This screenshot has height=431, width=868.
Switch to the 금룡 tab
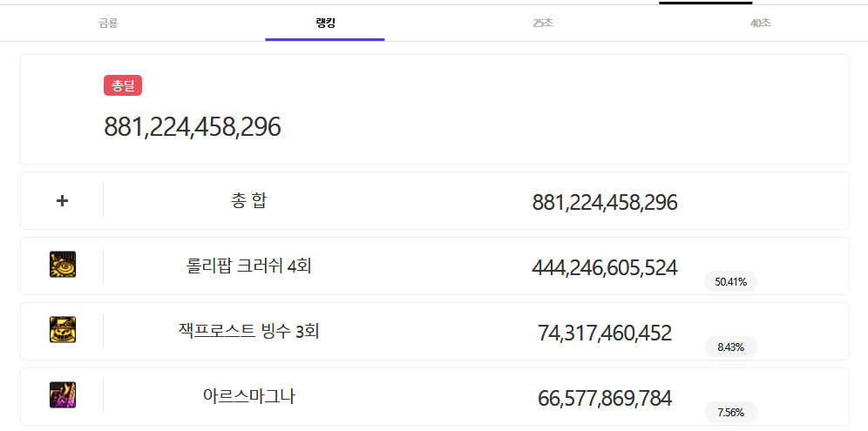pos(108,24)
